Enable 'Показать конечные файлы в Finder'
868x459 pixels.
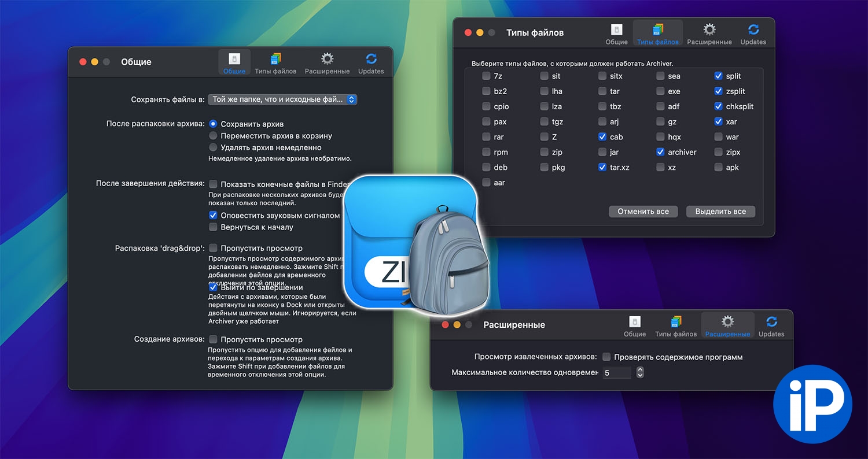click(214, 184)
